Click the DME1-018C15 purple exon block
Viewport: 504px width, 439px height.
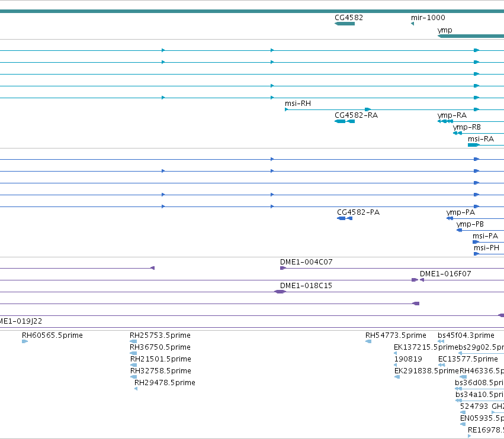coord(280,292)
